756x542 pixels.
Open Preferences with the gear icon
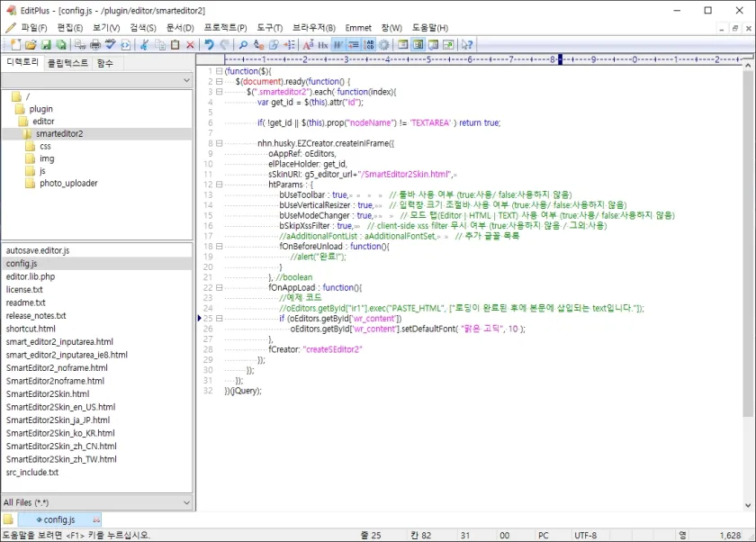coord(383,45)
